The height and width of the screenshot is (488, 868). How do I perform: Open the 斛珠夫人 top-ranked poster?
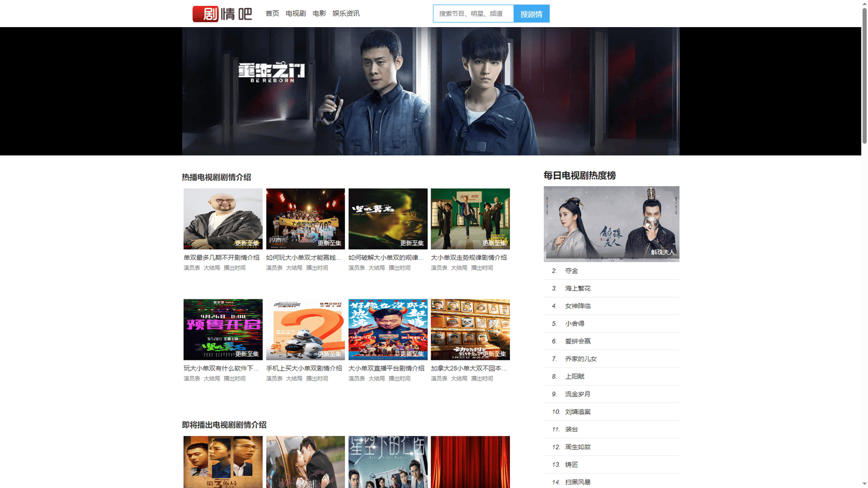tap(611, 224)
